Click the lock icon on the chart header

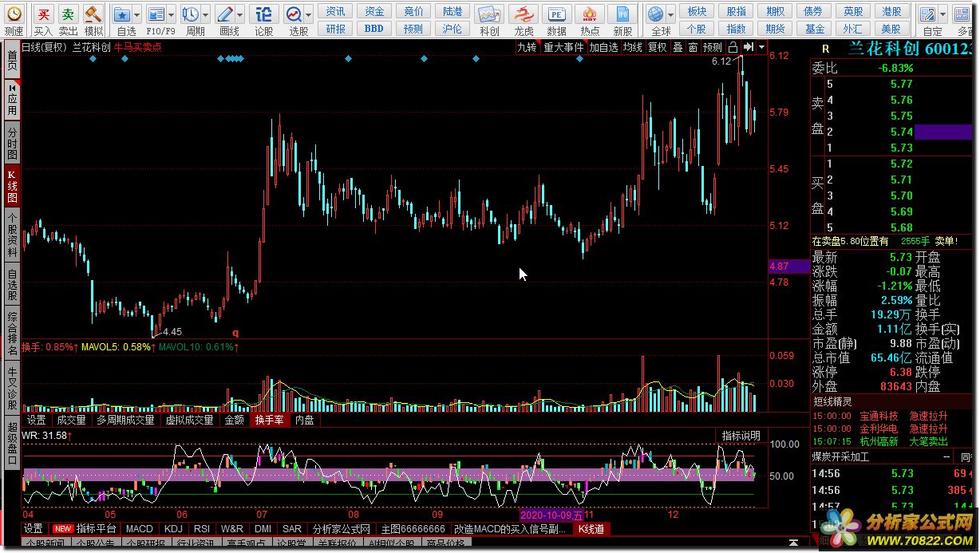(733, 47)
